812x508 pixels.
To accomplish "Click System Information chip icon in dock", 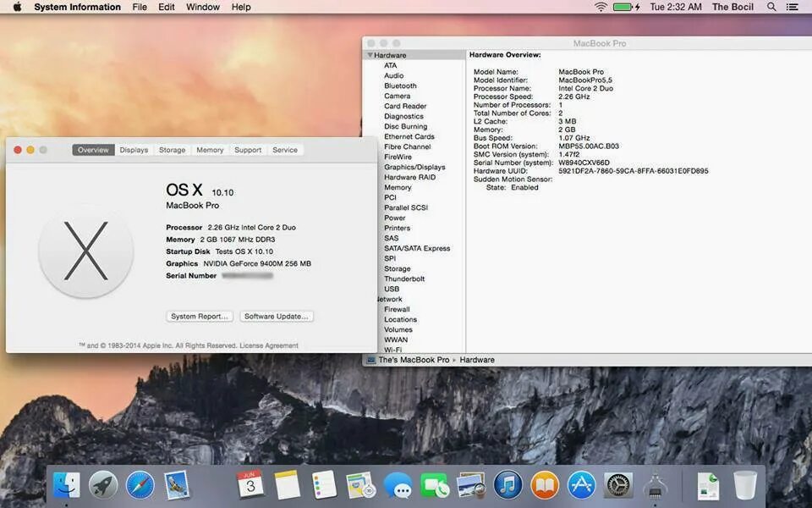I will pyautogui.click(x=655, y=486).
